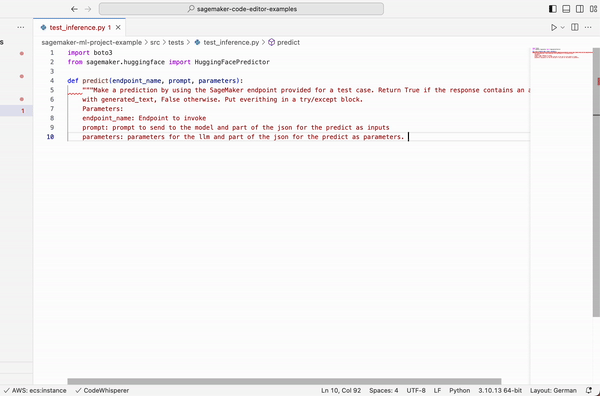Image resolution: width=600 pixels, height=396 pixels.
Task: Click the vertical editor scrollbar
Action: (596, 182)
